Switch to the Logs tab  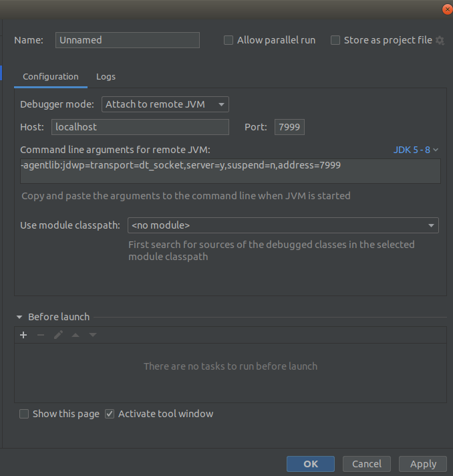106,76
